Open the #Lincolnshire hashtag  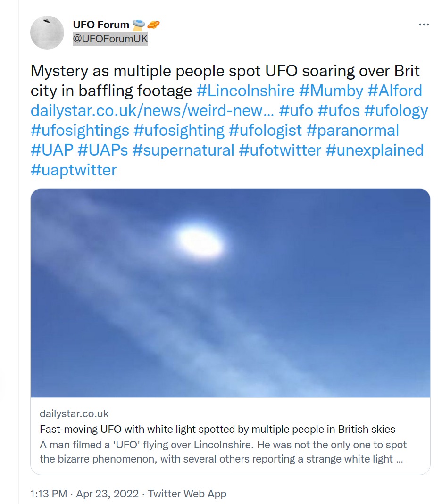245,91
